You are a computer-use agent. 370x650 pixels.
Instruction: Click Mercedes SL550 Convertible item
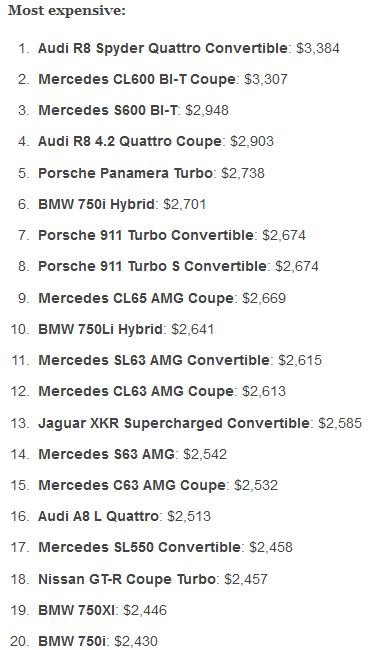[139, 547]
